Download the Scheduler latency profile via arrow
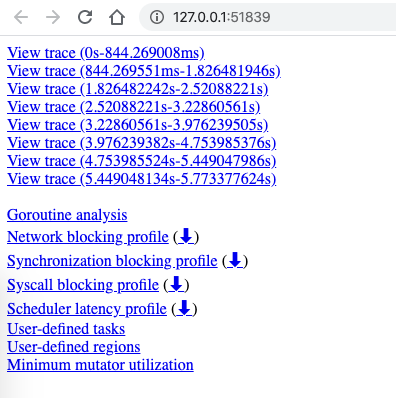Image resolution: width=396 pixels, height=398 pixels. click(184, 308)
